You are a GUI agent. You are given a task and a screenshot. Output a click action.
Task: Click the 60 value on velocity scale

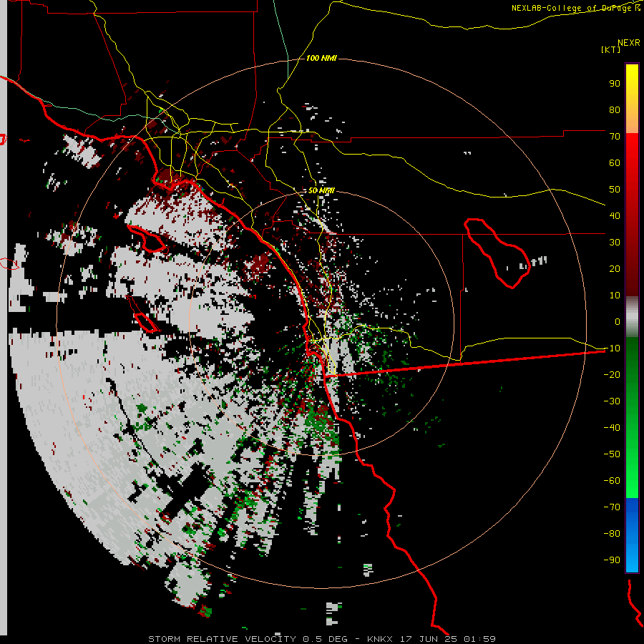point(615,162)
